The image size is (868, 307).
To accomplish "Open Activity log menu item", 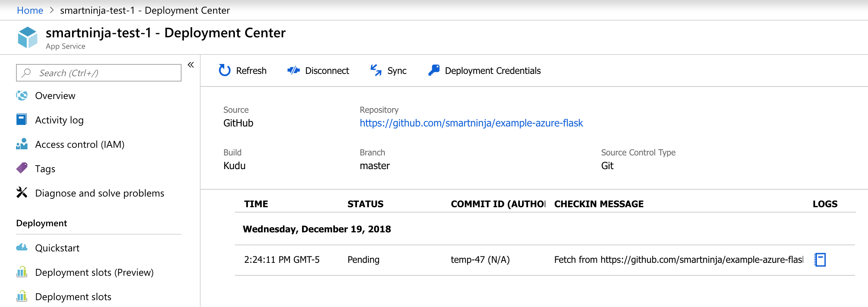I will tap(59, 120).
